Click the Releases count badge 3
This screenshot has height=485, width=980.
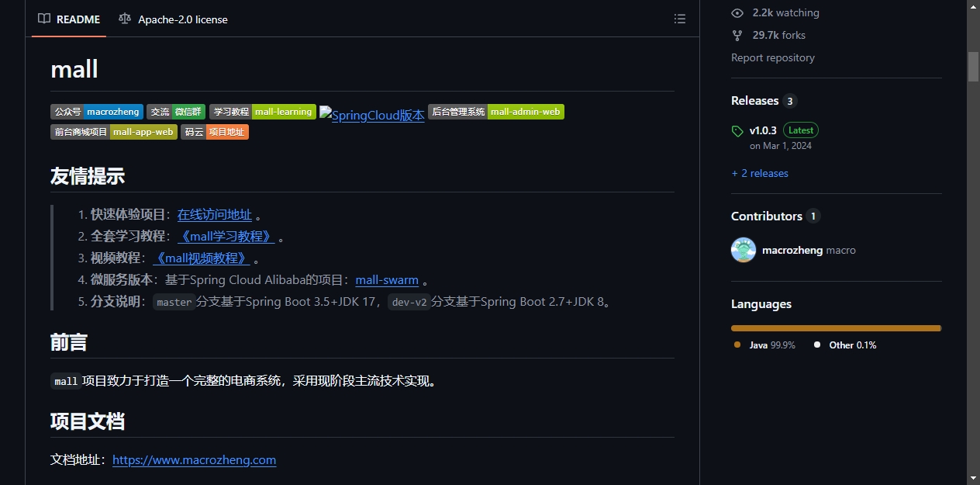click(x=790, y=101)
